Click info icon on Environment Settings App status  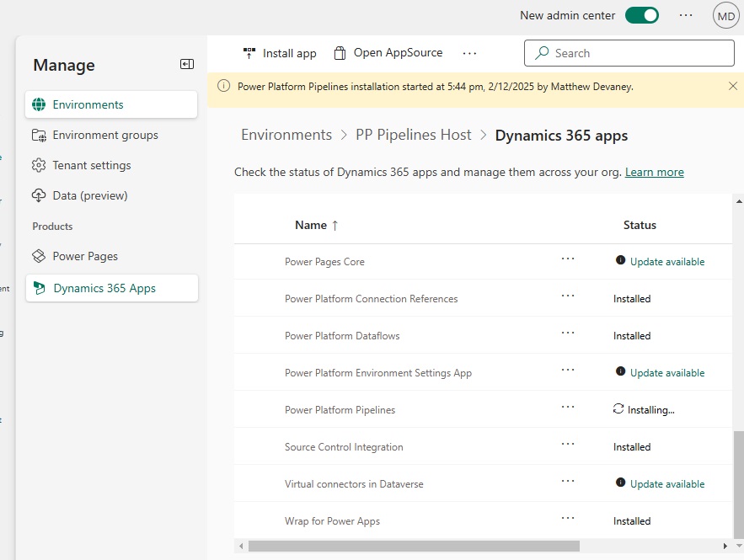620,371
